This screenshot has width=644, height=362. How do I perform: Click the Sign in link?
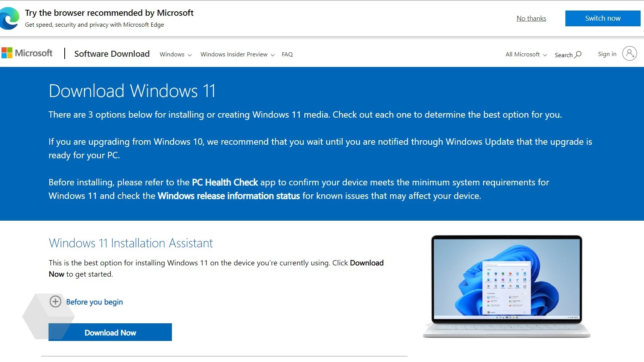(x=607, y=54)
